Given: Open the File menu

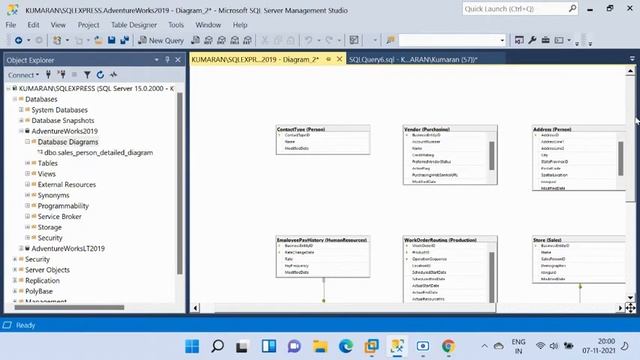Looking at the screenshot, I should (11, 25).
